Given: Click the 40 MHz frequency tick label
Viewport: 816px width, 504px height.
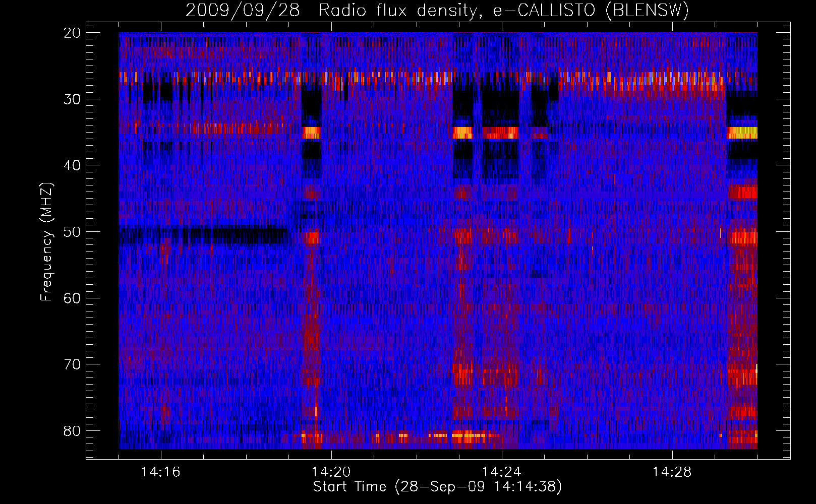Looking at the screenshot, I should [x=72, y=165].
